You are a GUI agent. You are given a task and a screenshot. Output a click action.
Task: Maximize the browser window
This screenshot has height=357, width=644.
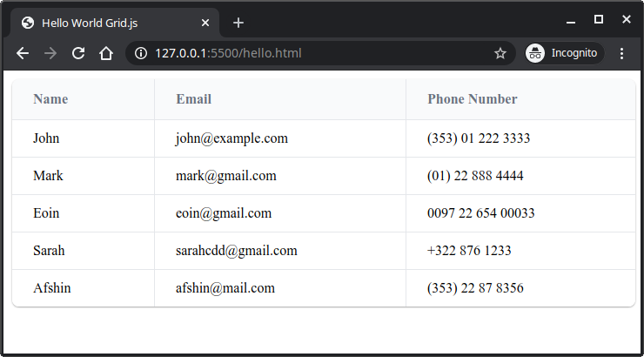click(599, 19)
